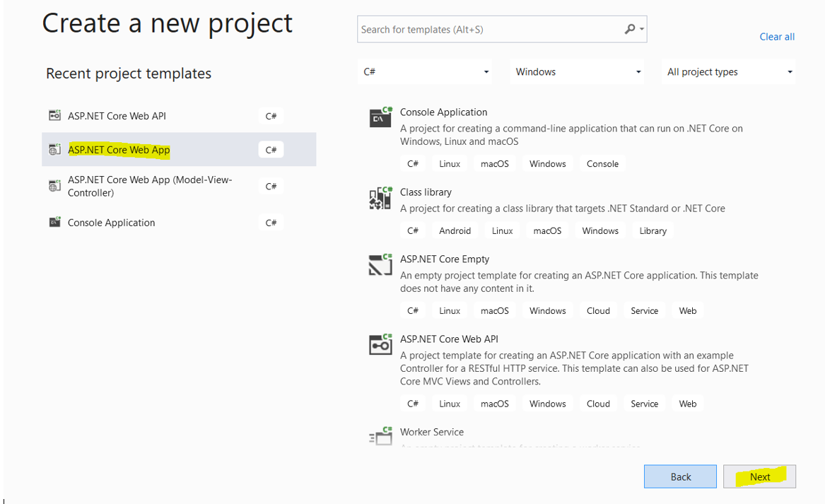Open the C# language filter dropdown

tap(425, 71)
